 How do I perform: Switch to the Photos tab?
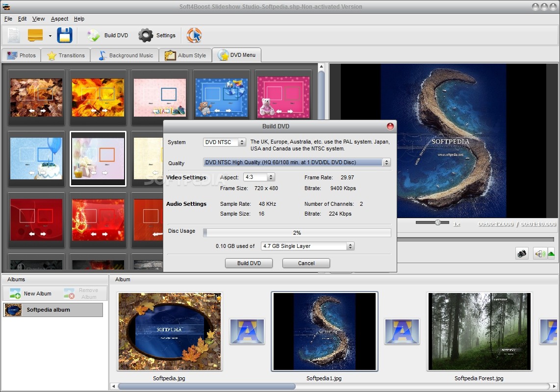point(22,55)
